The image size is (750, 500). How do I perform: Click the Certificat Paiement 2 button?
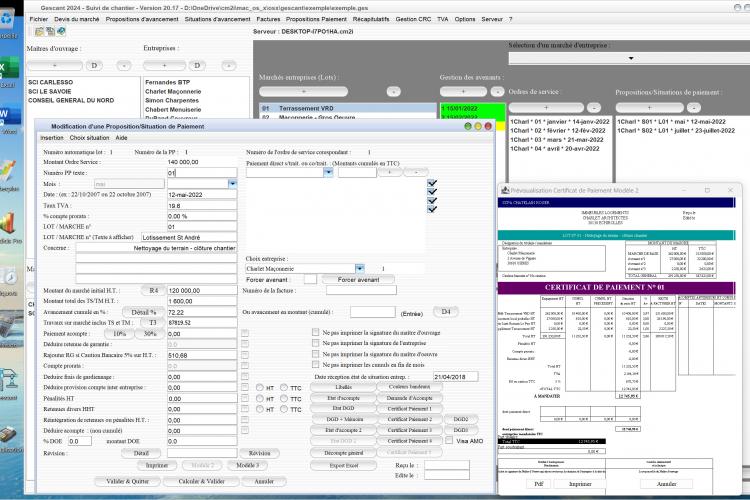(409, 419)
